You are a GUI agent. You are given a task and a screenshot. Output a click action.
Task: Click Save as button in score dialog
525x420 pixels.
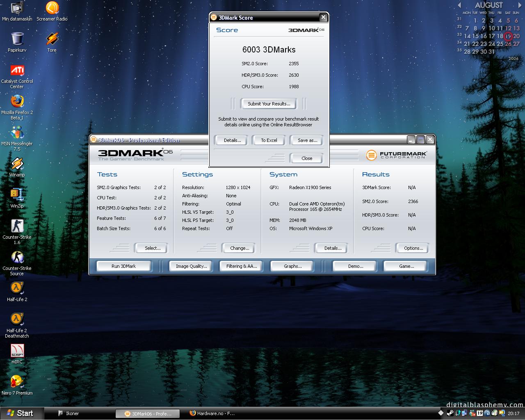point(307,140)
